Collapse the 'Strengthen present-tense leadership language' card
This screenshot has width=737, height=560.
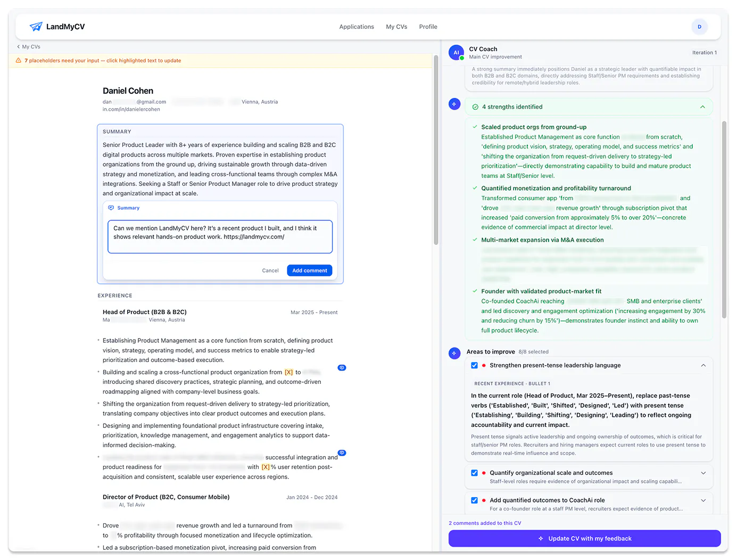[x=703, y=365]
